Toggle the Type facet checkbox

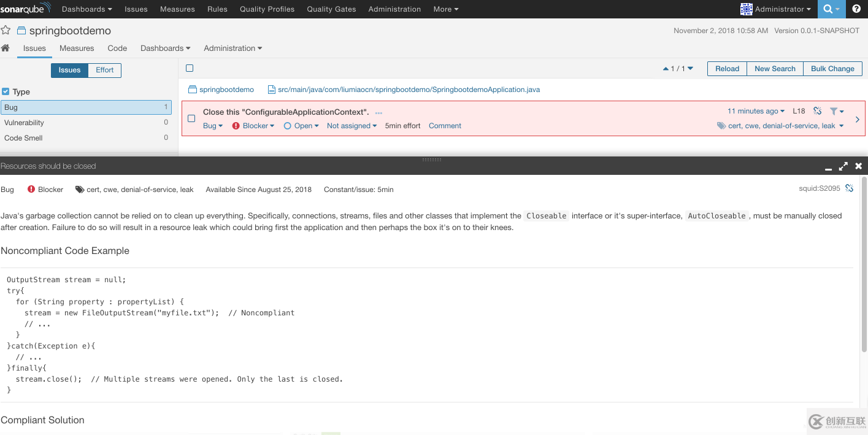tap(6, 91)
